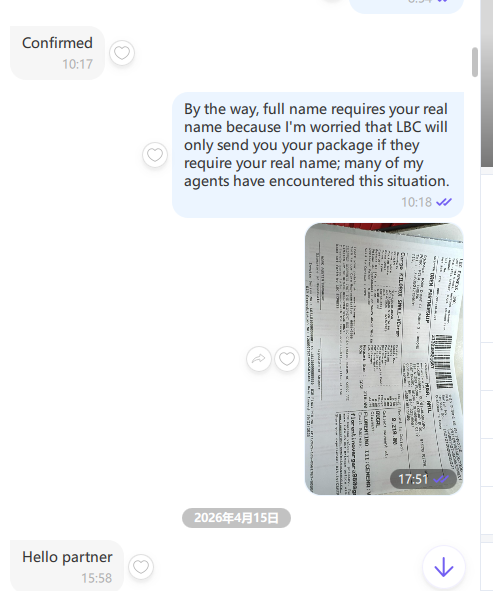Click the "Hello partner" message bubble

pyautogui.click(x=67, y=565)
